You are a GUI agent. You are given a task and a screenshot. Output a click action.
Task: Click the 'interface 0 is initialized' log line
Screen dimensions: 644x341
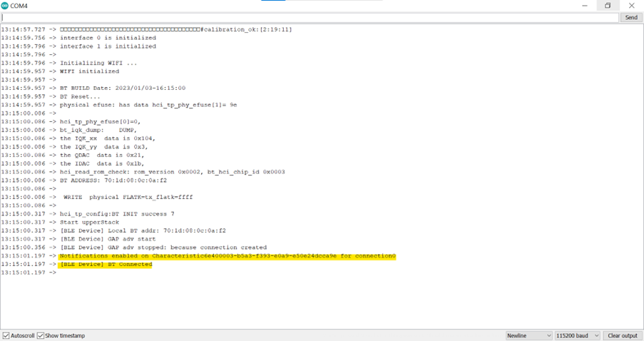click(108, 38)
